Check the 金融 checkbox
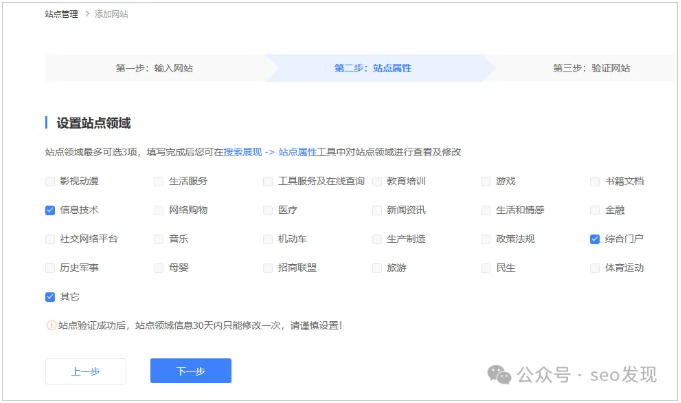 point(595,211)
